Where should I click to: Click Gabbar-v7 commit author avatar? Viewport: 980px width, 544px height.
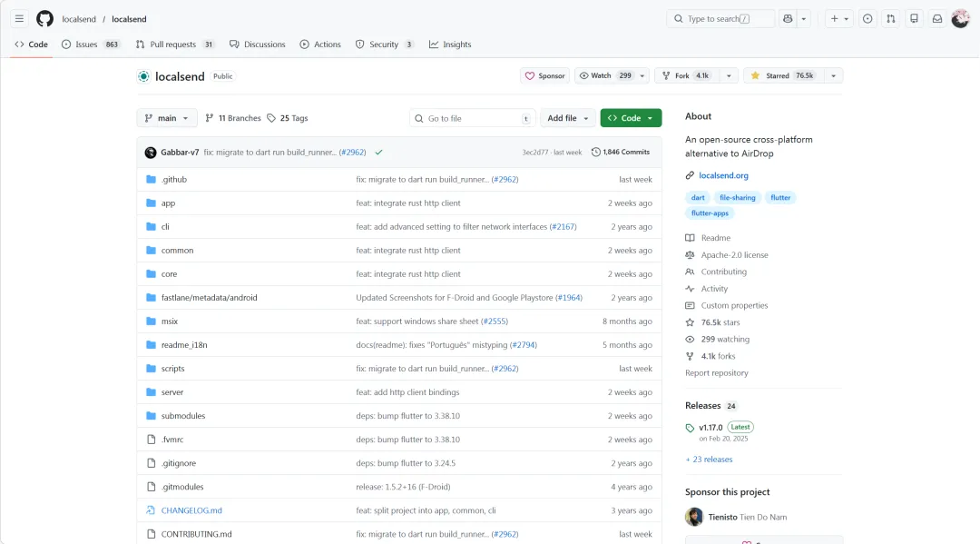151,153
